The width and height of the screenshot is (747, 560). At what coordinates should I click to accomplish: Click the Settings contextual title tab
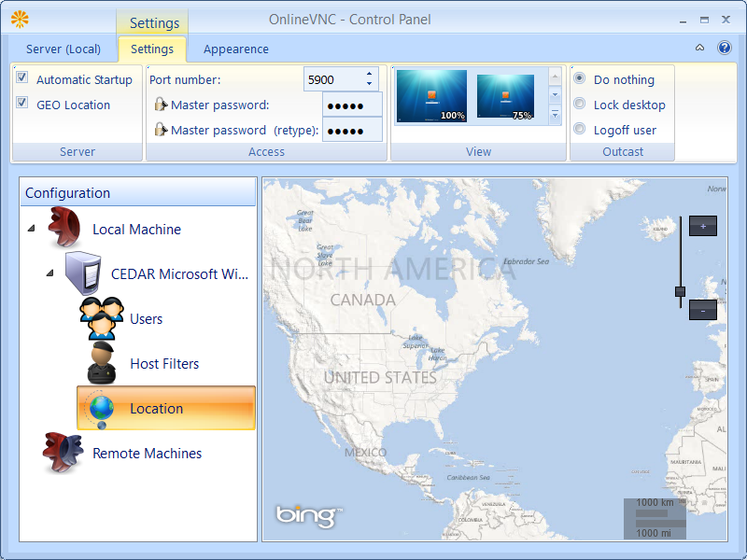click(154, 22)
